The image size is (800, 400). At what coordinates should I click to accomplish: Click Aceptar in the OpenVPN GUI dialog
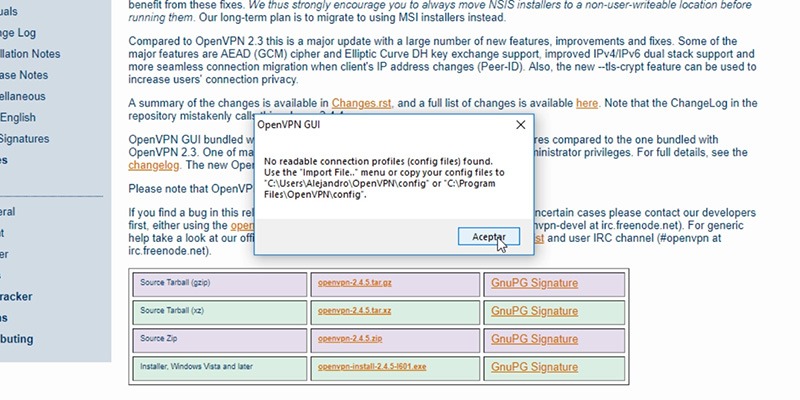click(x=489, y=237)
